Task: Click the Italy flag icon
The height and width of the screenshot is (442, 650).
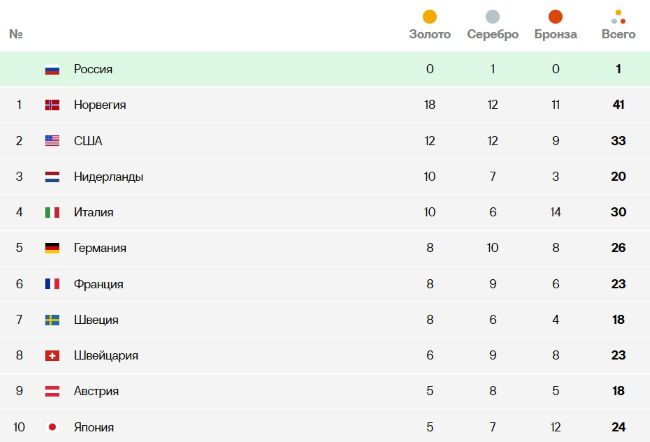Action: (x=52, y=213)
